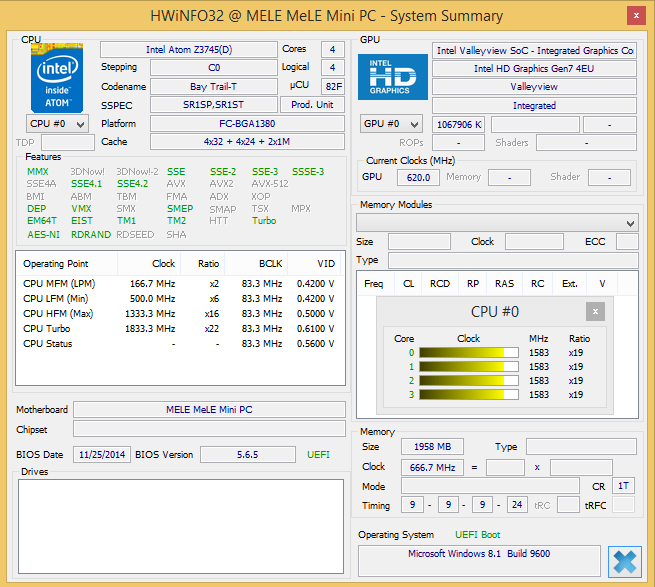Click the Timing field showing 24
This screenshot has width=655, height=587.
pyautogui.click(x=517, y=505)
